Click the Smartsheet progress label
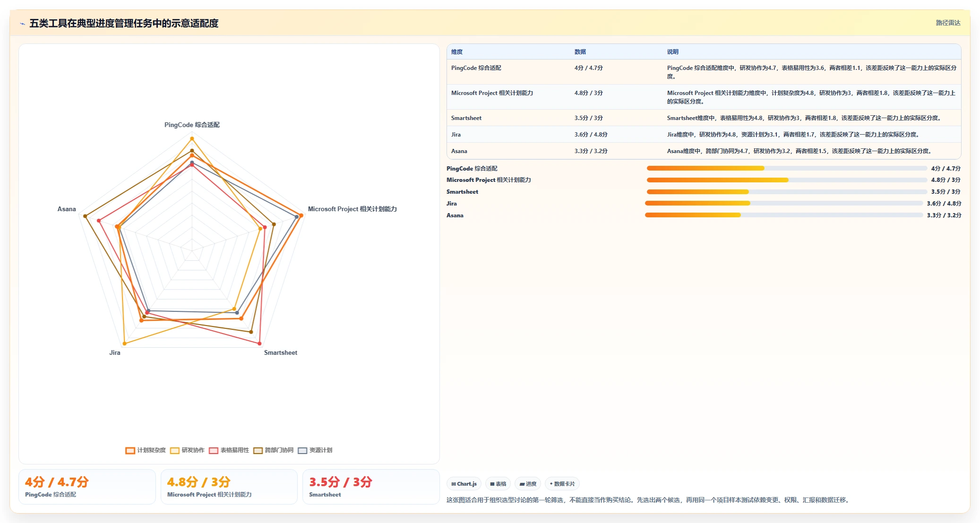 462,192
